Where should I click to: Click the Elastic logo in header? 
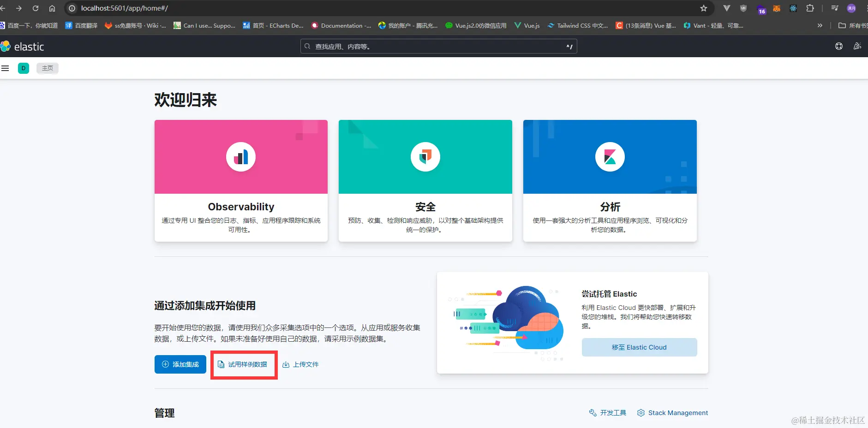pyautogui.click(x=22, y=47)
